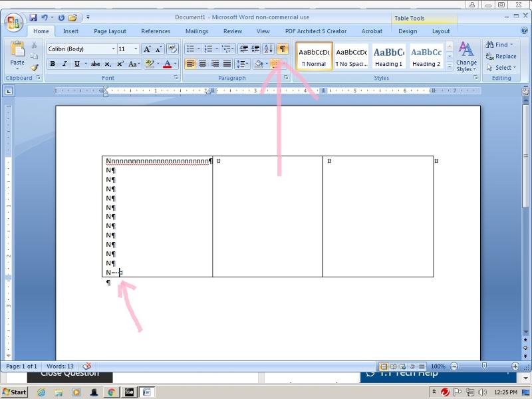This screenshot has width=532, height=399.
Task: Open the Table Tools Design tab
Action: (x=408, y=31)
